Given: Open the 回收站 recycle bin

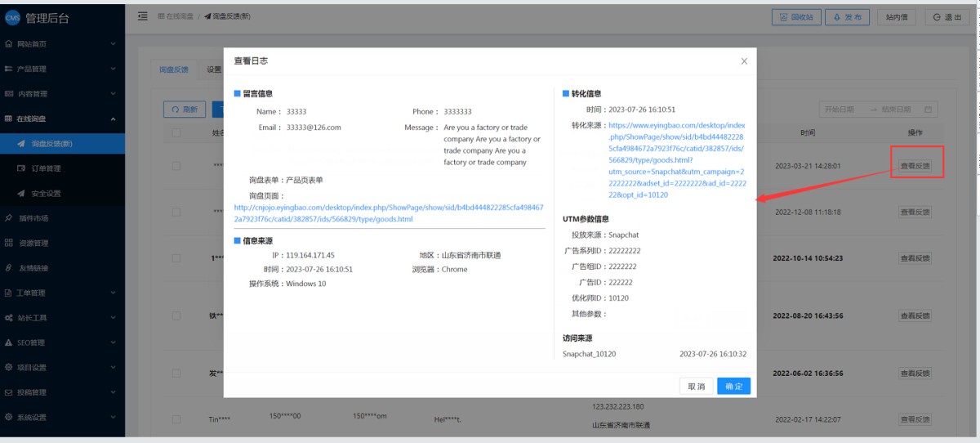Looking at the screenshot, I should [796, 17].
